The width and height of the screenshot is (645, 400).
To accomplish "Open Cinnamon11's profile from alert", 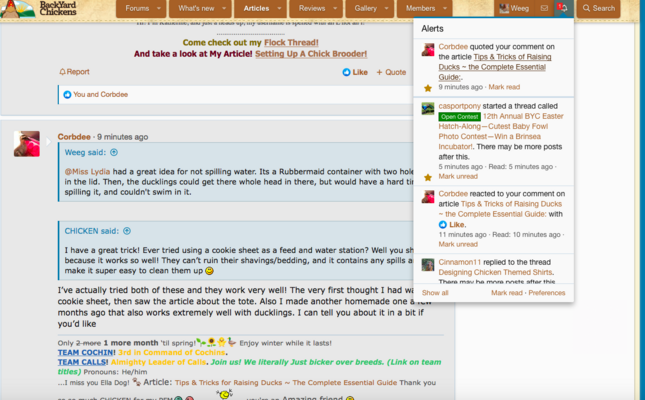I will [x=459, y=262].
